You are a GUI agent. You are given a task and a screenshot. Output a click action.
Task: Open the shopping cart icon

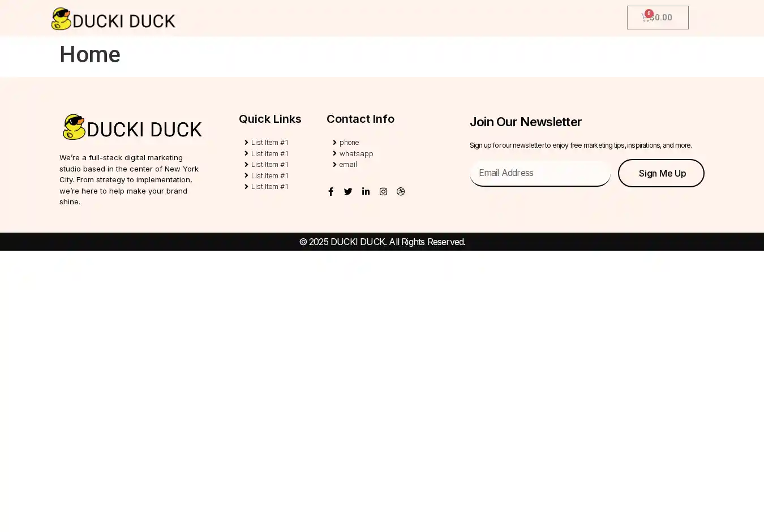pyautogui.click(x=645, y=18)
